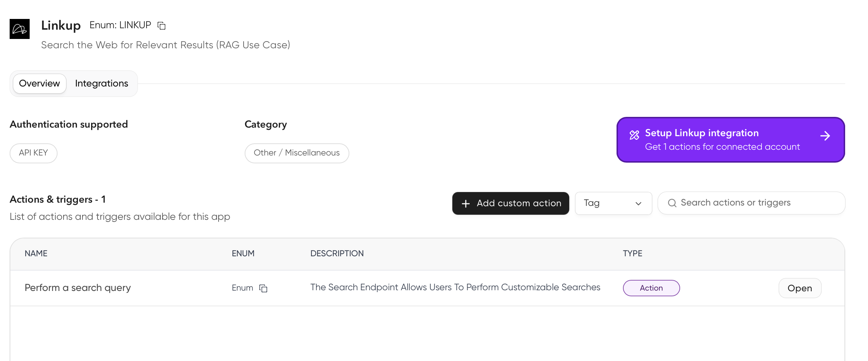This screenshot has width=868, height=361.
Task: Select the Action type badge
Action: pyautogui.click(x=651, y=288)
